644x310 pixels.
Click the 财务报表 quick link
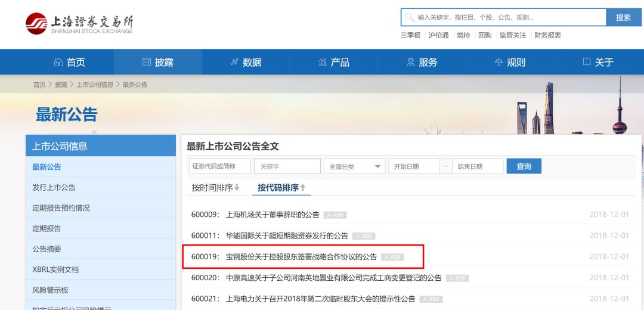click(547, 35)
